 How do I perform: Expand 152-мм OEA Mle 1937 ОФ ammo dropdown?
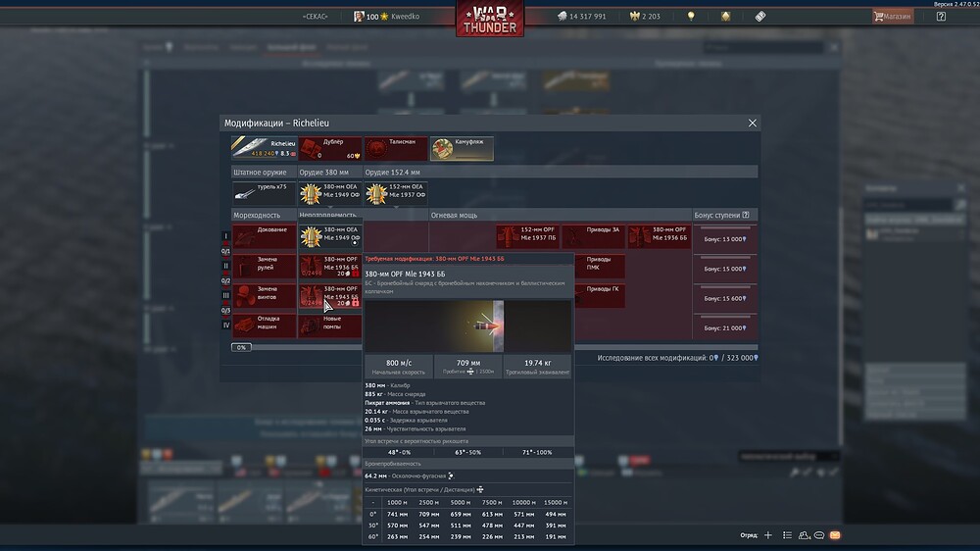[396, 193]
